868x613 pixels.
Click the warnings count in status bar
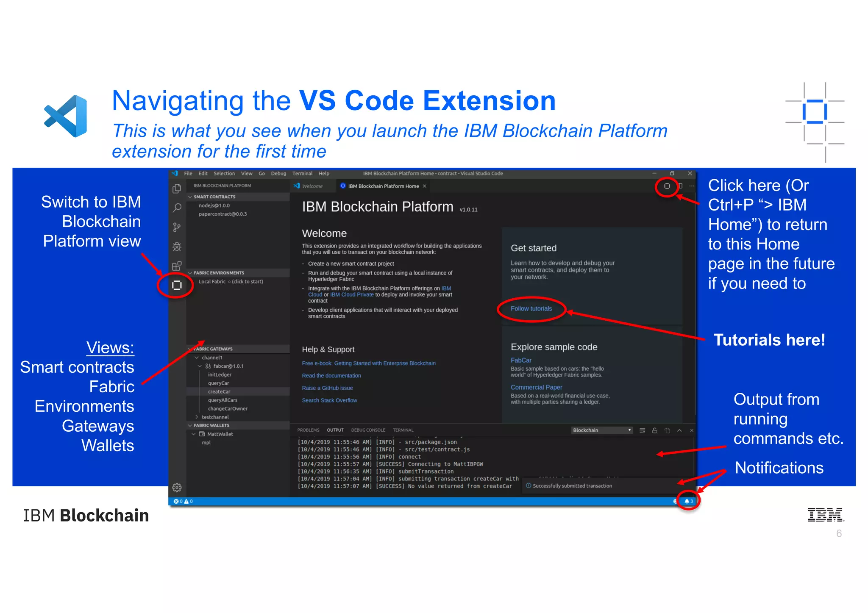pyautogui.click(x=189, y=501)
